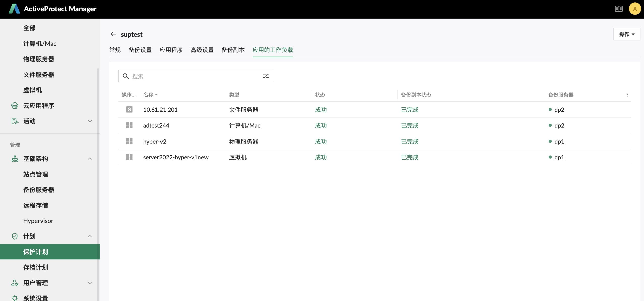Open 计算机/Mac in the sidebar
This screenshot has height=301, width=644.
[x=40, y=44]
